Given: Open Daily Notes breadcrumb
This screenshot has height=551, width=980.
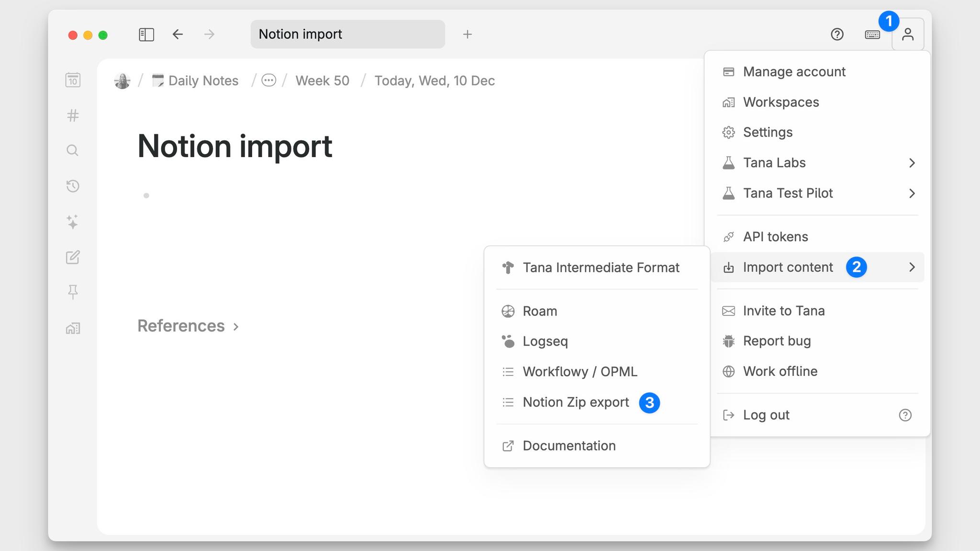Looking at the screenshot, I should [x=195, y=80].
